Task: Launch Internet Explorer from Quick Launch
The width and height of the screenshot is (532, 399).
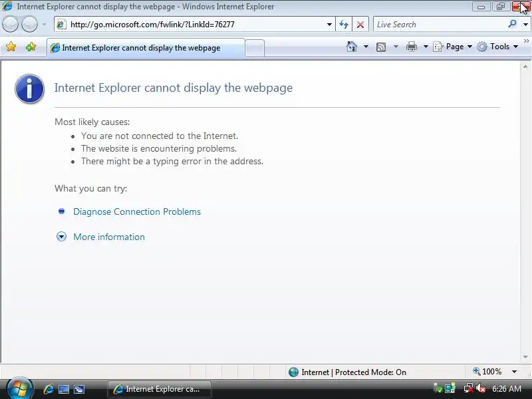Action: (49, 389)
